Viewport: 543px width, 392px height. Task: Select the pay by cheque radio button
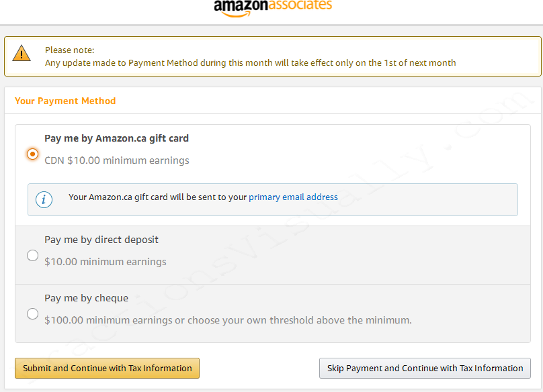[32, 314]
